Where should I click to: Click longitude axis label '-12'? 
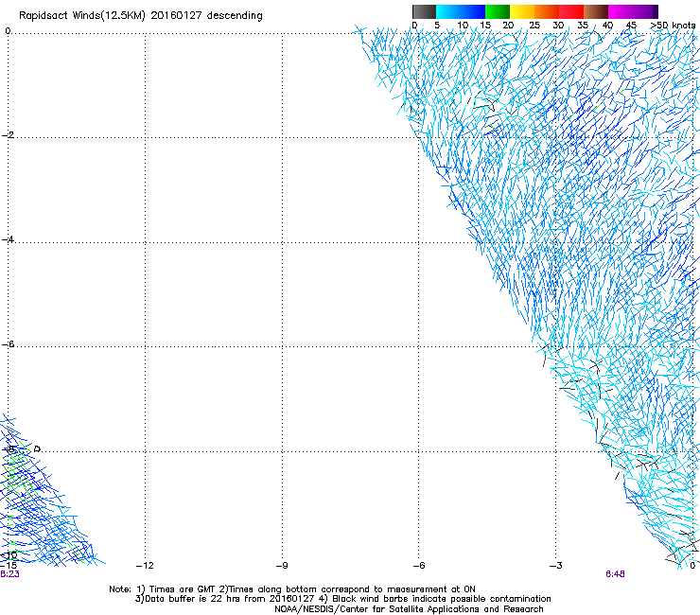(145, 566)
